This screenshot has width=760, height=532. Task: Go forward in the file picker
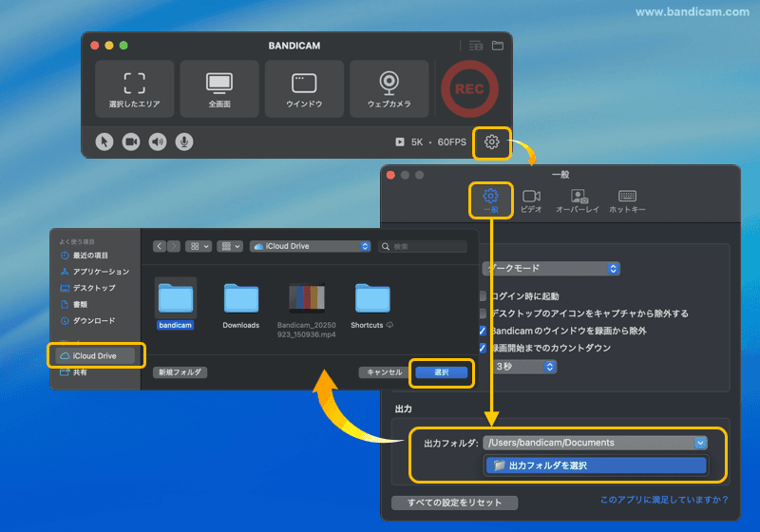pos(174,246)
